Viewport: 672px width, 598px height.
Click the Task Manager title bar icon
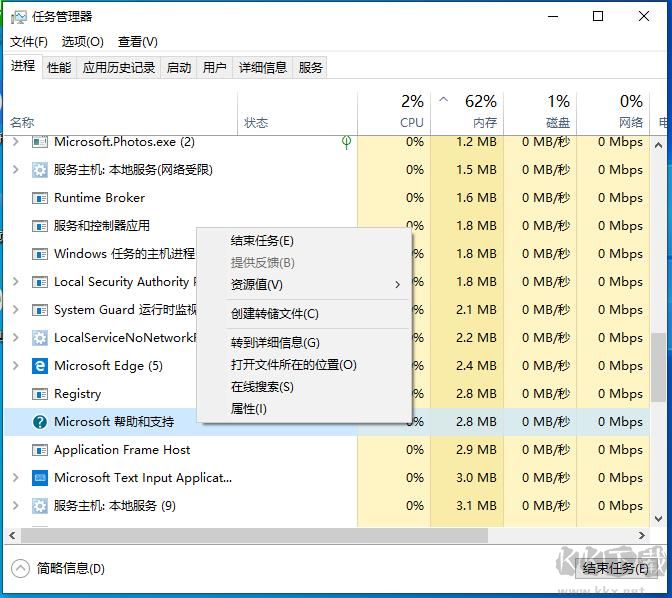18,17
